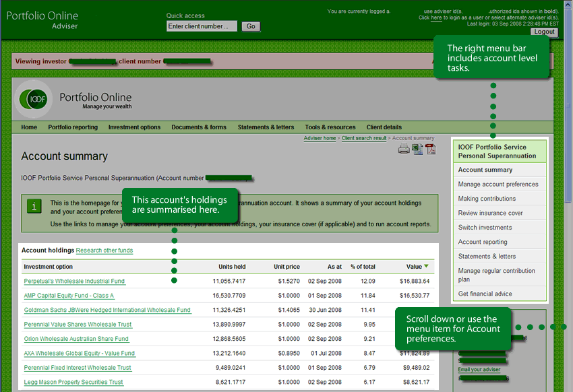Open Perennial Value Shares Wholesale Trust

point(78,325)
